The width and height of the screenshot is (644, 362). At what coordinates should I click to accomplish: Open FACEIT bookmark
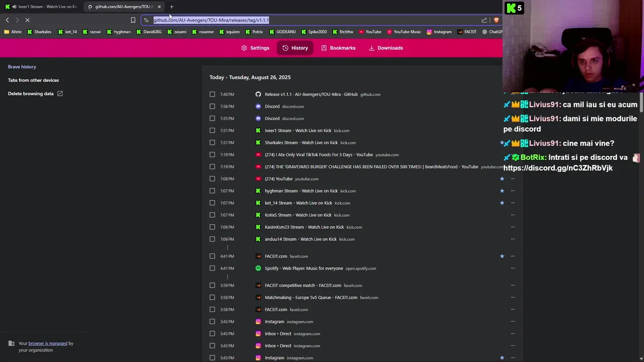point(467,32)
